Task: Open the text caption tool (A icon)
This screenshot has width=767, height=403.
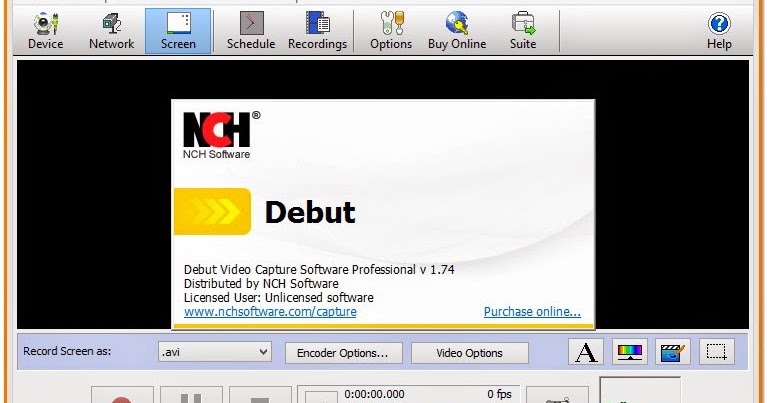Action: [x=586, y=352]
